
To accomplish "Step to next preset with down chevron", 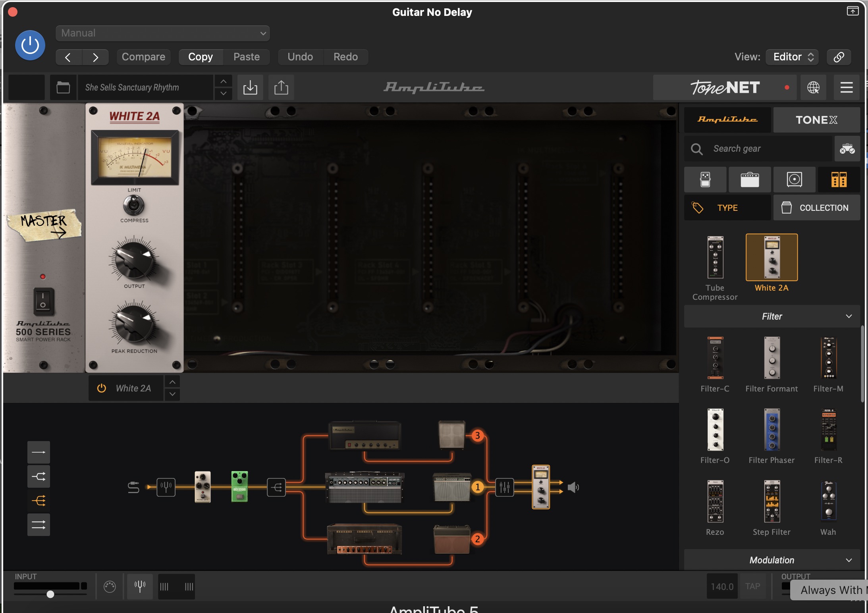I will [224, 94].
